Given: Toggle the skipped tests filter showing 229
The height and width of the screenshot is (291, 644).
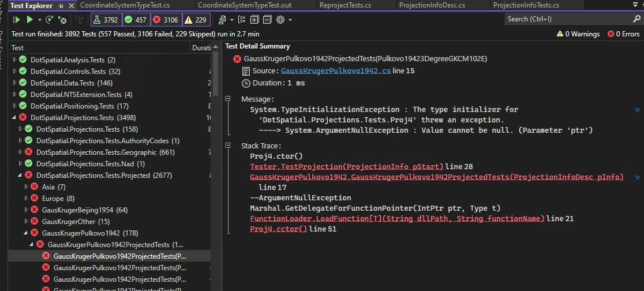Looking at the screenshot, I should coord(196,20).
